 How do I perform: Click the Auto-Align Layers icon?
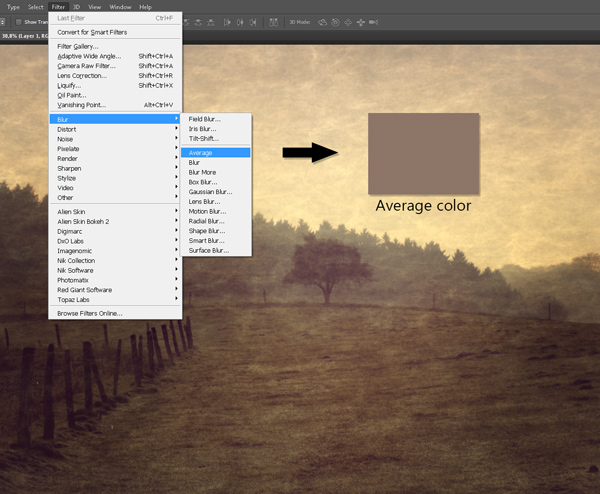point(274,22)
